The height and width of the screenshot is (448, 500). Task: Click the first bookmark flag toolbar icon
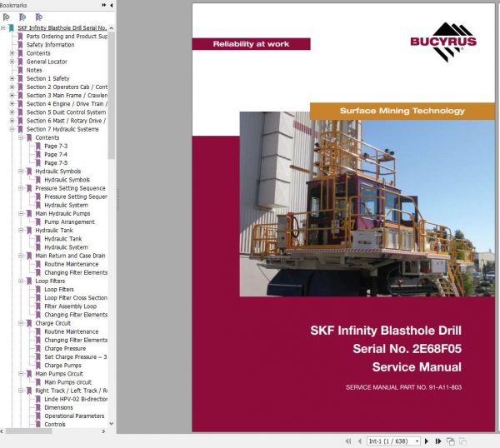click(6, 17)
